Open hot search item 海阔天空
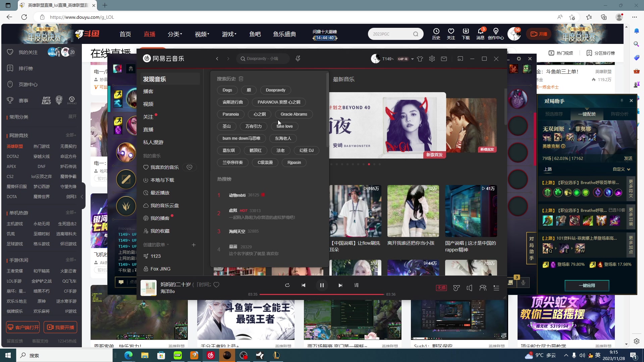This screenshot has width=644, height=362. 237,231
